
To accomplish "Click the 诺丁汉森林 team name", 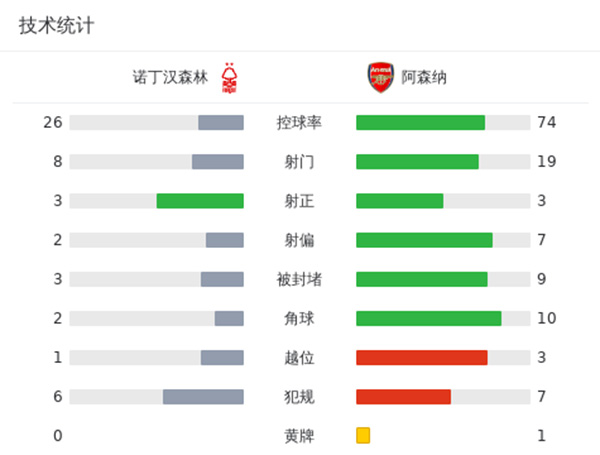I will (x=172, y=77).
